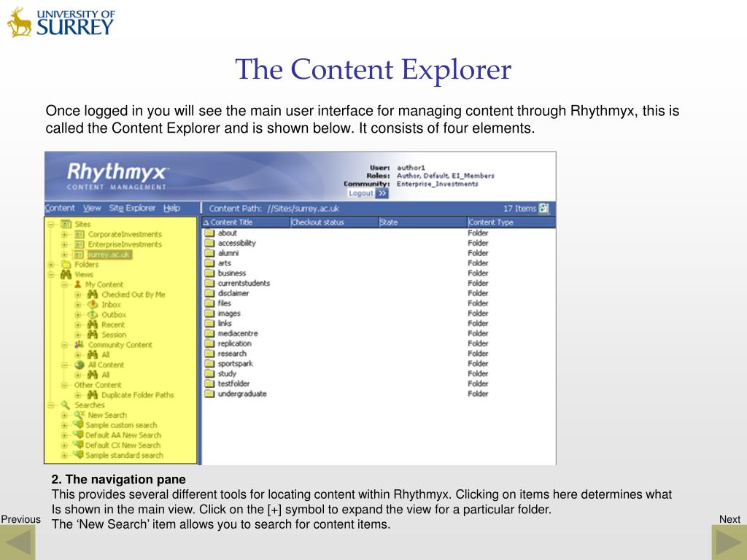Screen dimensions: 747x560
Task: Select Outbox in My Content
Action: pyautogui.click(x=113, y=315)
